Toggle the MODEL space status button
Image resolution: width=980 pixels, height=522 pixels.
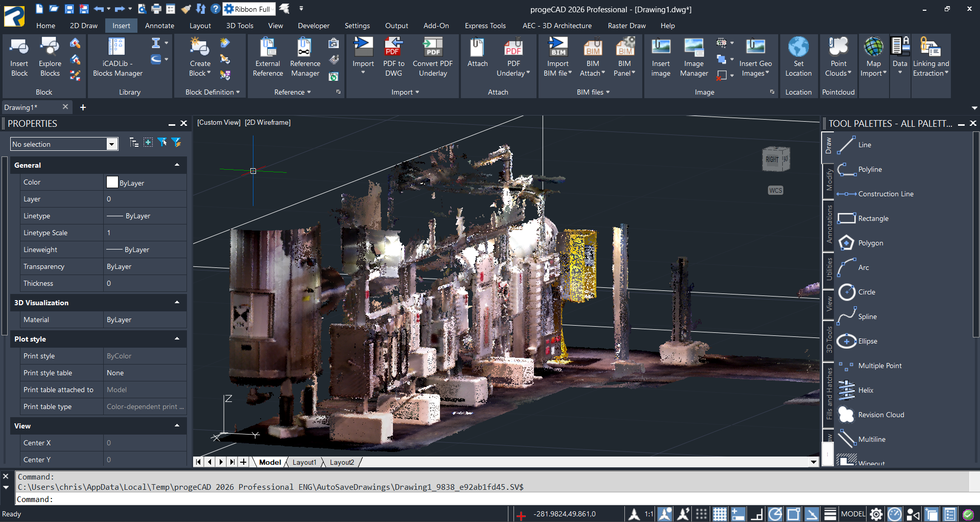click(x=853, y=514)
